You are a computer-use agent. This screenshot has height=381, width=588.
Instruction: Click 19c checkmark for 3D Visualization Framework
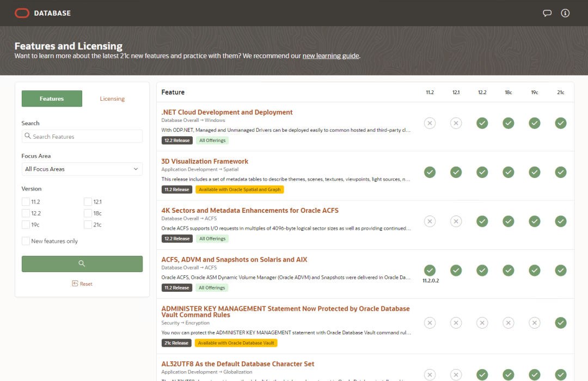click(x=535, y=172)
